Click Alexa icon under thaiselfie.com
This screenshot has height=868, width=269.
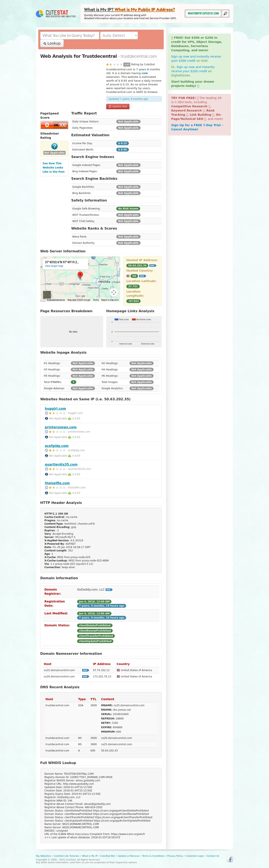tap(47, 493)
